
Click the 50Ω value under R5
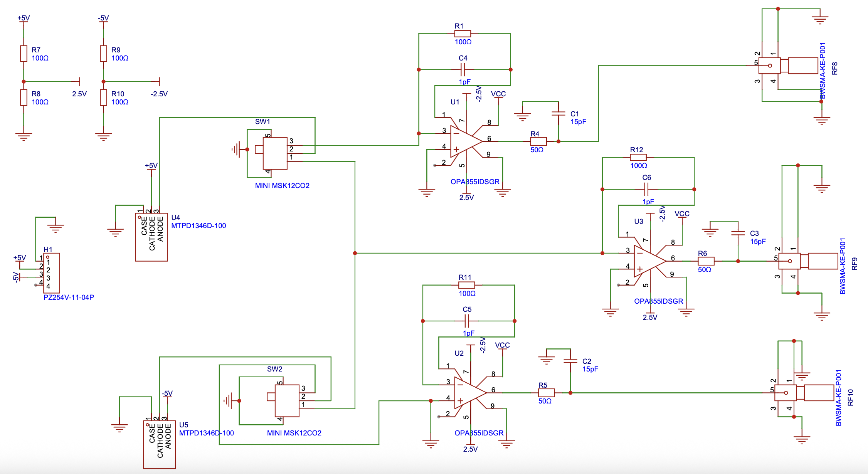click(x=545, y=401)
